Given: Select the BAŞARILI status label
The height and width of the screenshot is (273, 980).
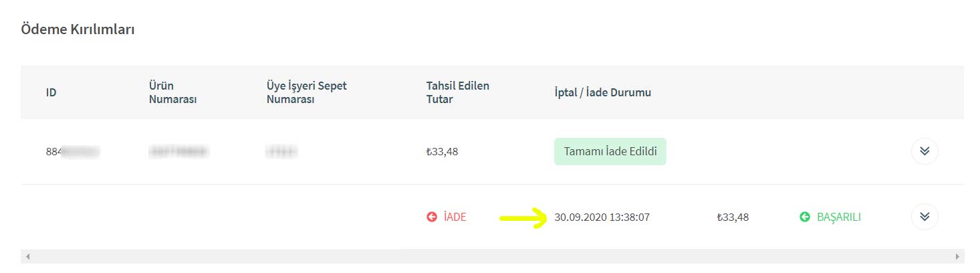Looking at the screenshot, I should [x=838, y=217].
